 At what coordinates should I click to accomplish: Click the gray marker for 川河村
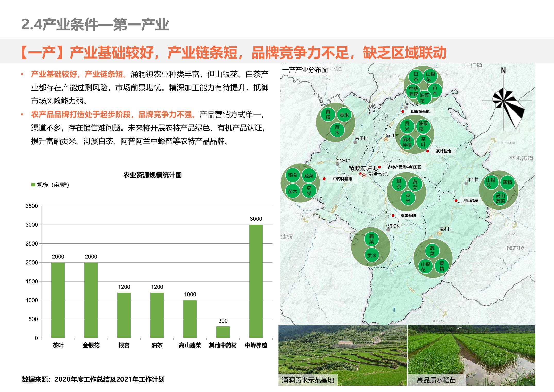coord(466,183)
